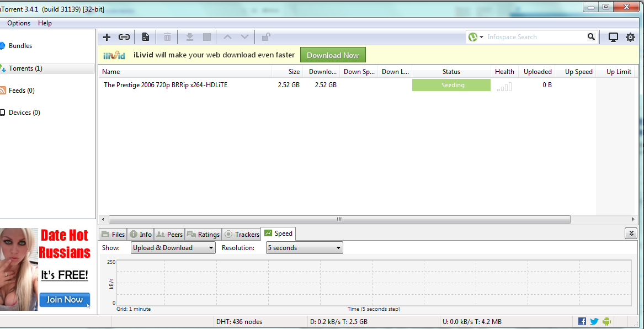Click the Remove Torrent trash icon
The width and height of the screenshot is (644, 329).
point(168,38)
